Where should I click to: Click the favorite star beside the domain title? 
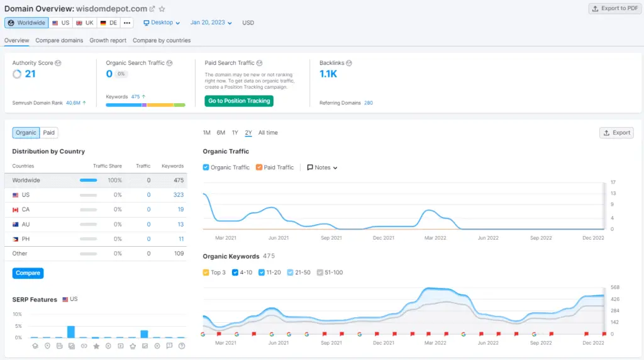click(x=162, y=9)
